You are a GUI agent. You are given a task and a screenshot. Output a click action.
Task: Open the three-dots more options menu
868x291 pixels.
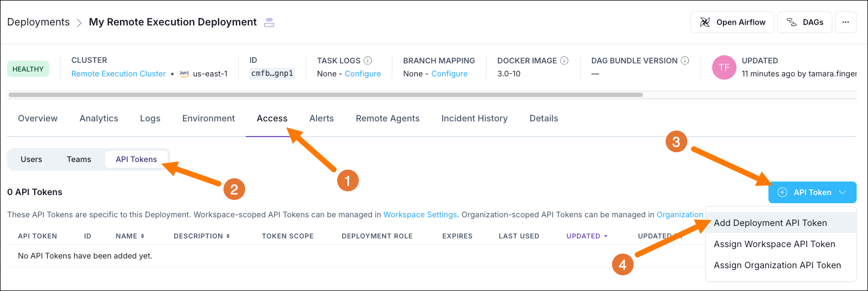pos(845,22)
